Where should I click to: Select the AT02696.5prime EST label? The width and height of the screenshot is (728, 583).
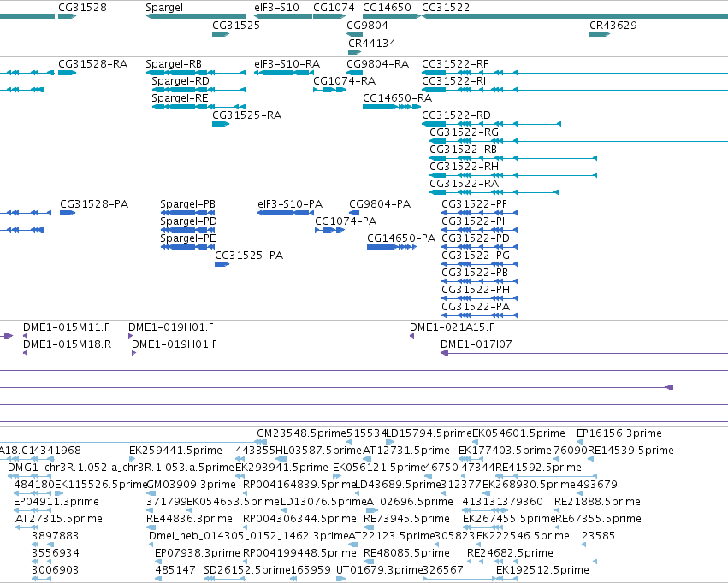tap(410, 502)
